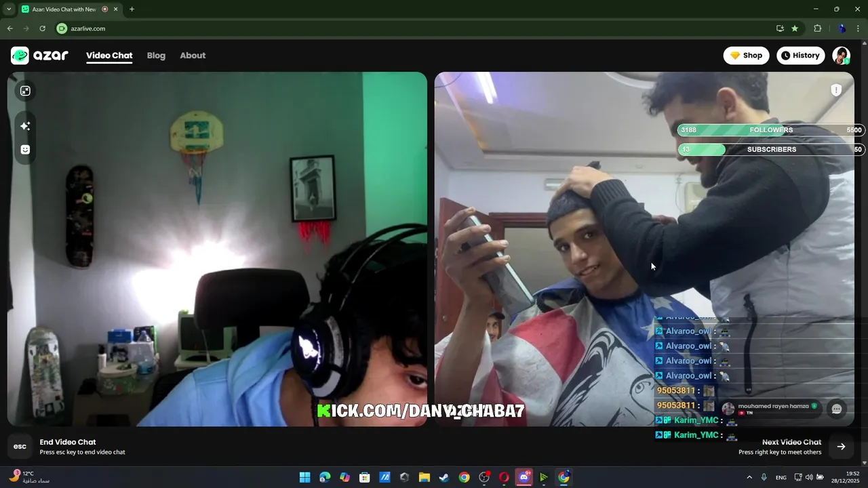
Task: Reload the Azar page
Action: tap(42, 28)
